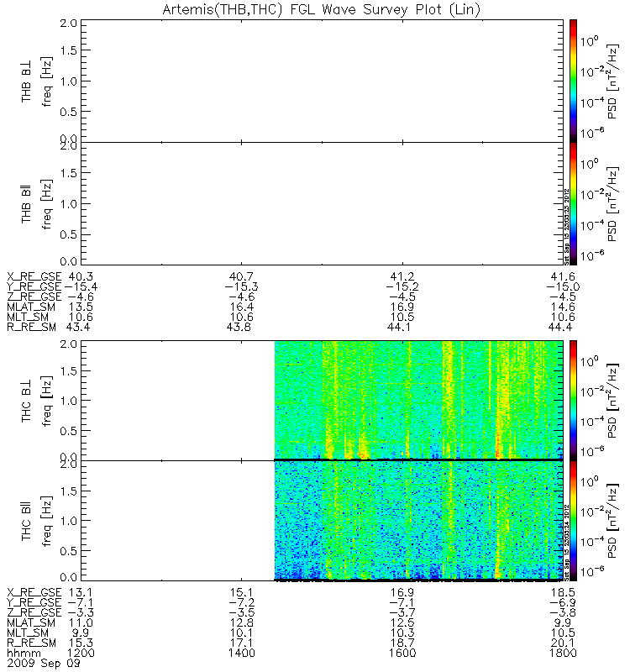Click the Z_RE_GSE value -3.8
Image resolution: width=630 pixels, height=672 pixels.
pos(563,612)
